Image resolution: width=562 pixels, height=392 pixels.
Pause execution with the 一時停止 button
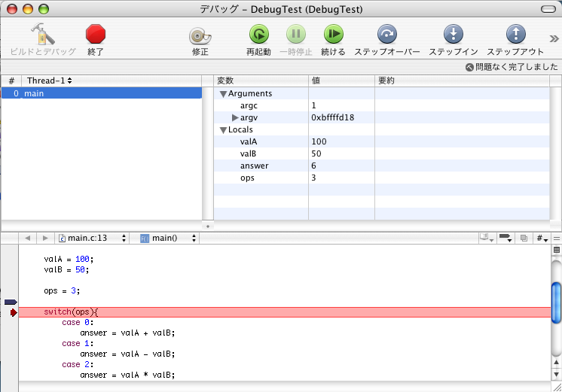pyautogui.click(x=296, y=35)
